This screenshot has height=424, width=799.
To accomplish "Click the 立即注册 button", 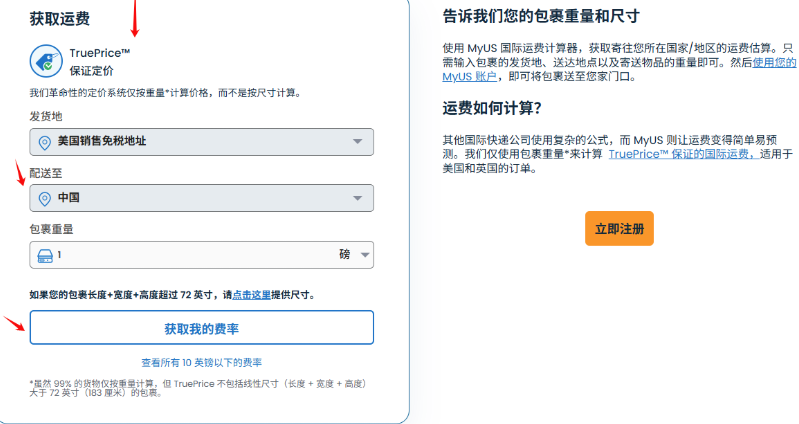I will pyautogui.click(x=619, y=229).
